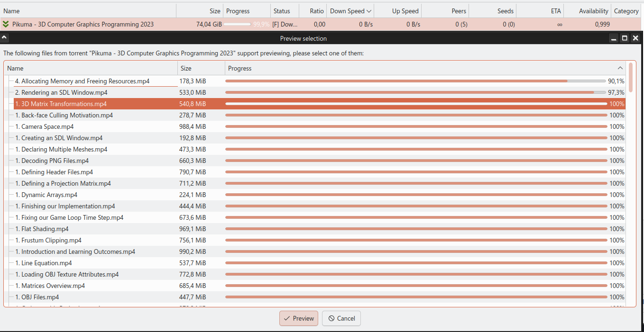Minimize the Preview selection dialog

pyautogui.click(x=614, y=38)
